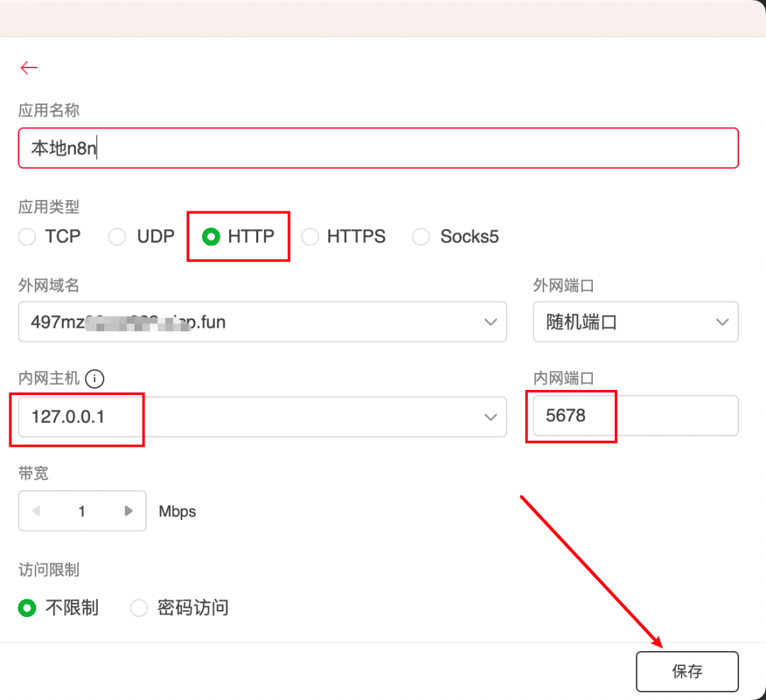Click the info icon beside 内网主机
This screenshot has width=766, height=700.
click(x=94, y=379)
